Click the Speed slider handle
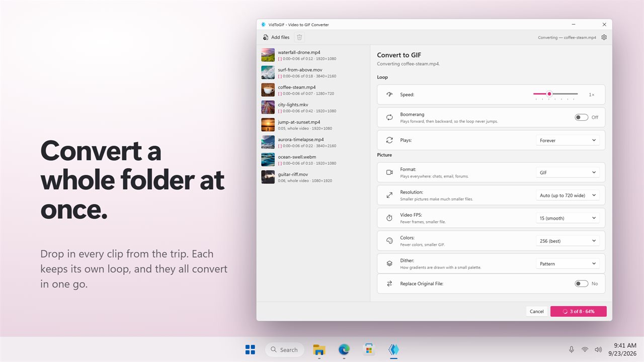The width and height of the screenshot is (644, 362). pyautogui.click(x=549, y=94)
